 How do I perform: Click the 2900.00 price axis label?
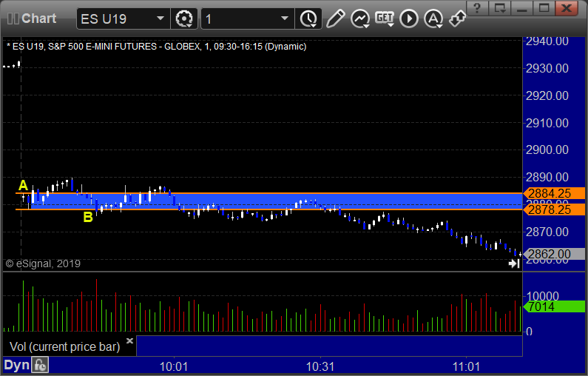(x=547, y=150)
